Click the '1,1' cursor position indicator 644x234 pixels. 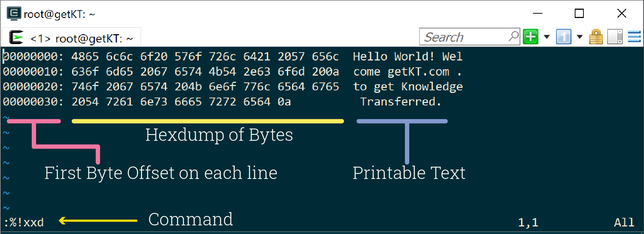click(528, 222)
